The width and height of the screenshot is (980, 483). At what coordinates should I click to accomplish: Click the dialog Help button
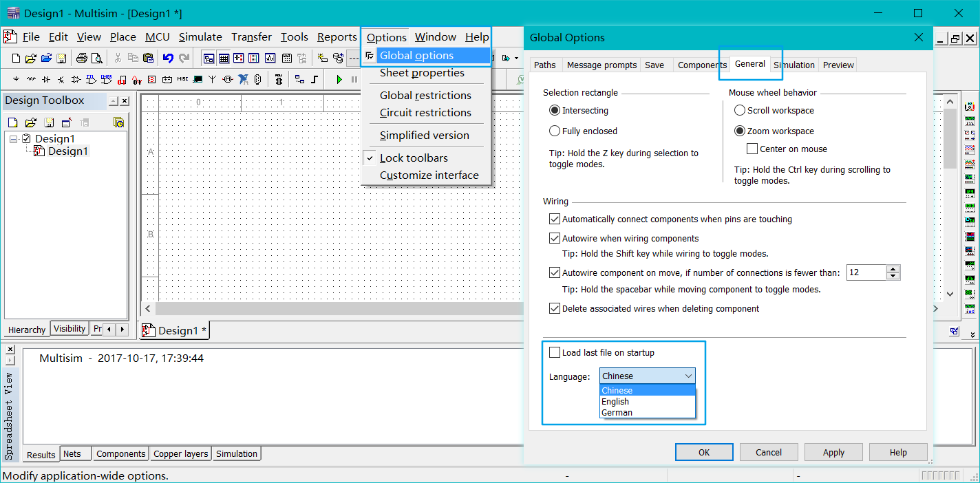click(898, 452)
